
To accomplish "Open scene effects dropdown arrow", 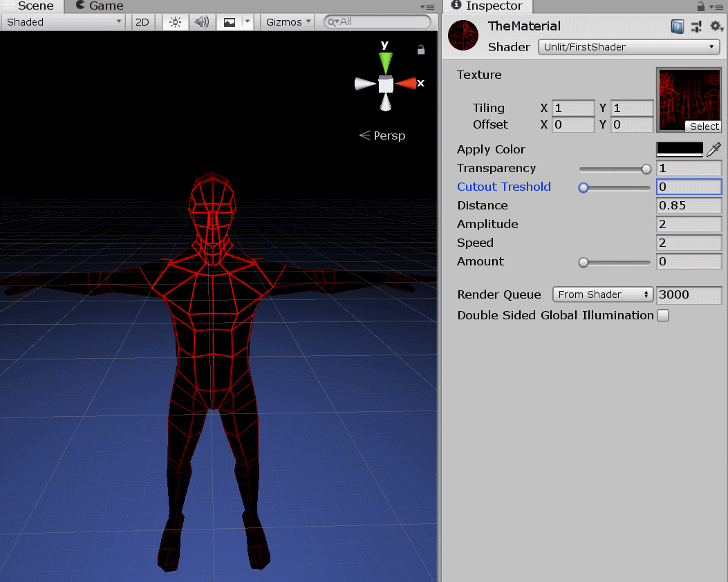I will pos(248,22).
